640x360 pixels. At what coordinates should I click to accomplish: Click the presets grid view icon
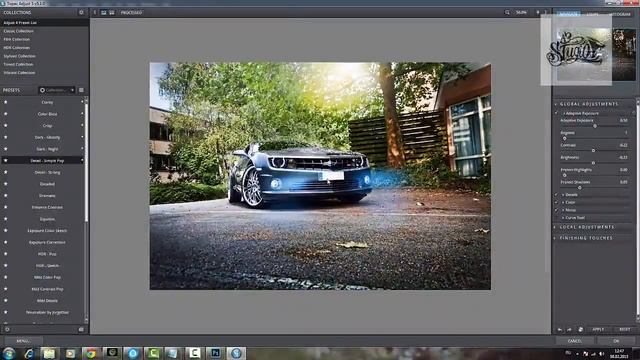[81, 90]
